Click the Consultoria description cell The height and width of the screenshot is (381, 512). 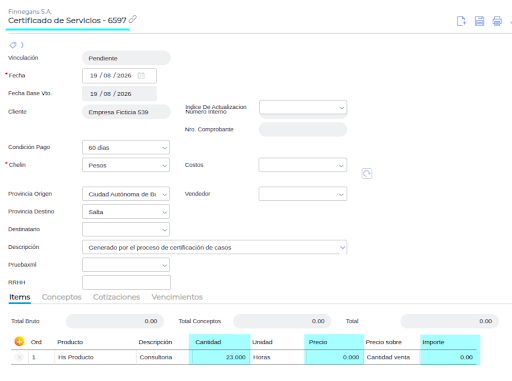pos(163,357)
